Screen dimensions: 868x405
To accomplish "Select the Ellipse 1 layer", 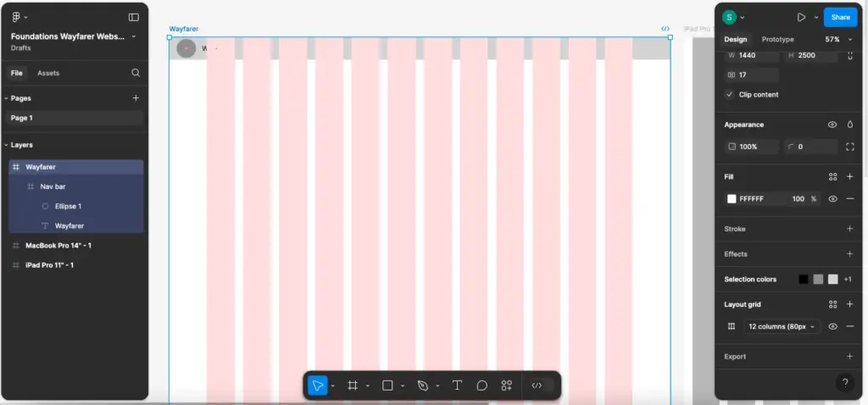I will click(75, 207).
